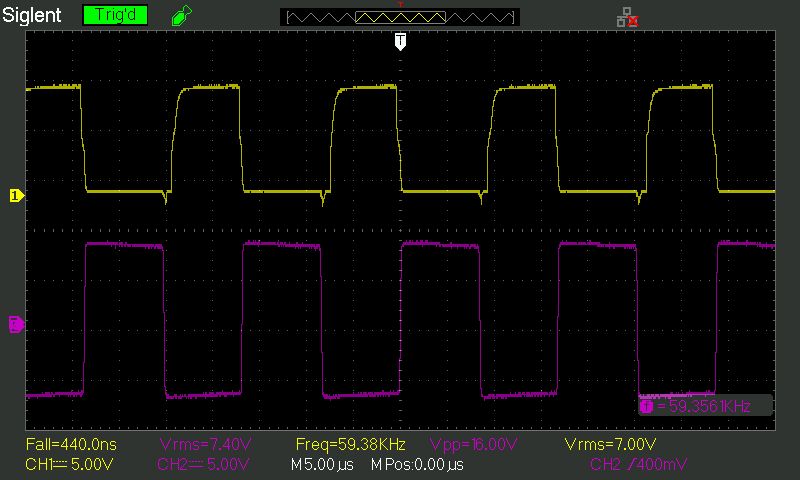Screen dimensions: 800x480
Task: Click the Fall=440.0ns measurement
Action: coord(71,444)
